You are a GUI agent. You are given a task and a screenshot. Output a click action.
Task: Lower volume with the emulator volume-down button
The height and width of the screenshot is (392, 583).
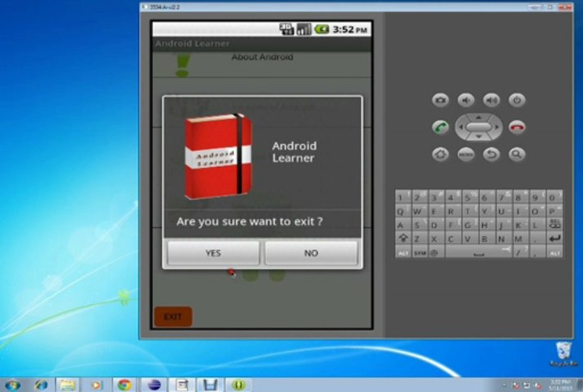[x=466, y=100]
